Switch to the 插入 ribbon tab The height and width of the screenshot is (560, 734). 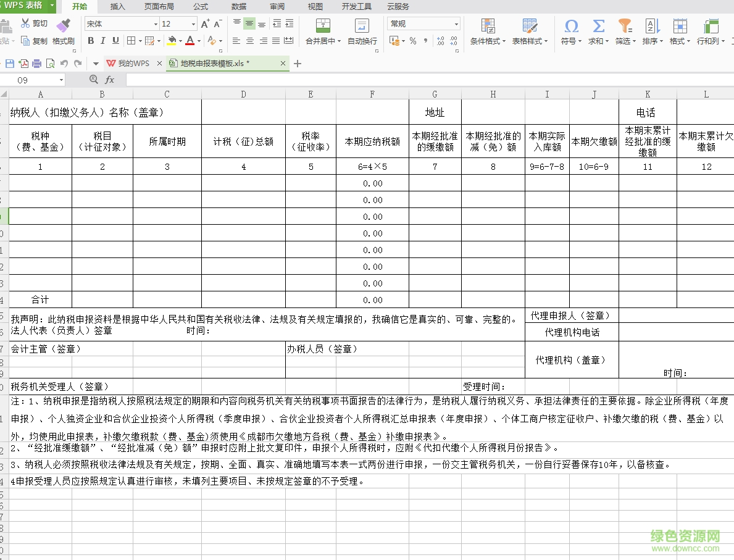[116, 7]
